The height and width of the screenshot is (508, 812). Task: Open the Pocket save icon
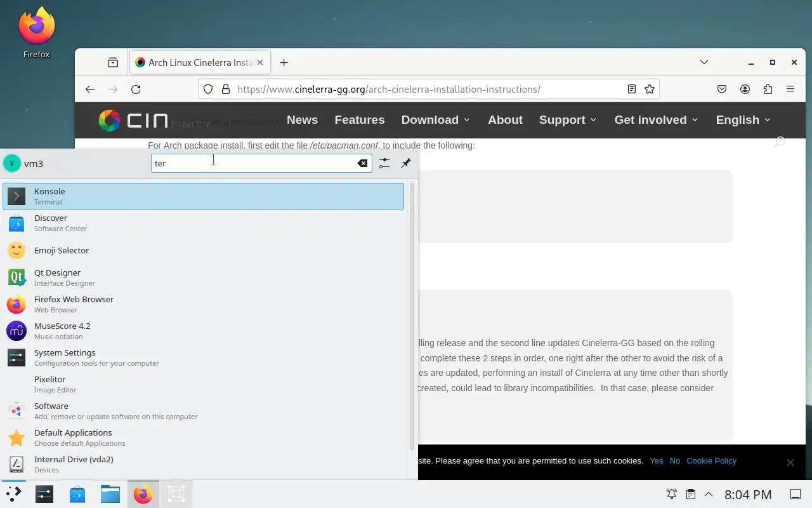point(722,90)
